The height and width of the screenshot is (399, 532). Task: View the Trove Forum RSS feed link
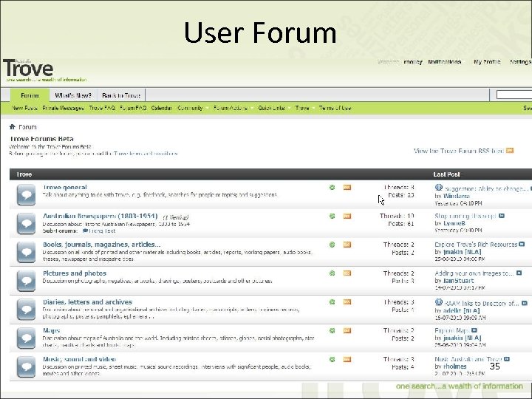[458, 151]
